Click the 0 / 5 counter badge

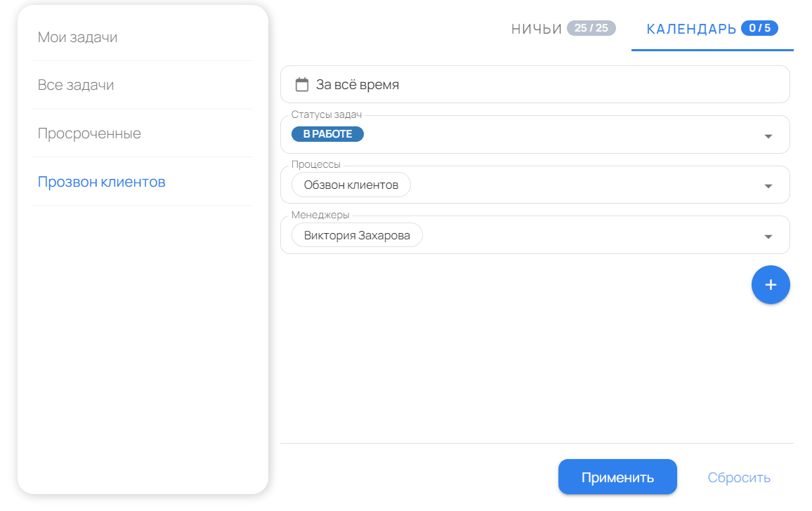pyautogui.click(x=759, y=28)
